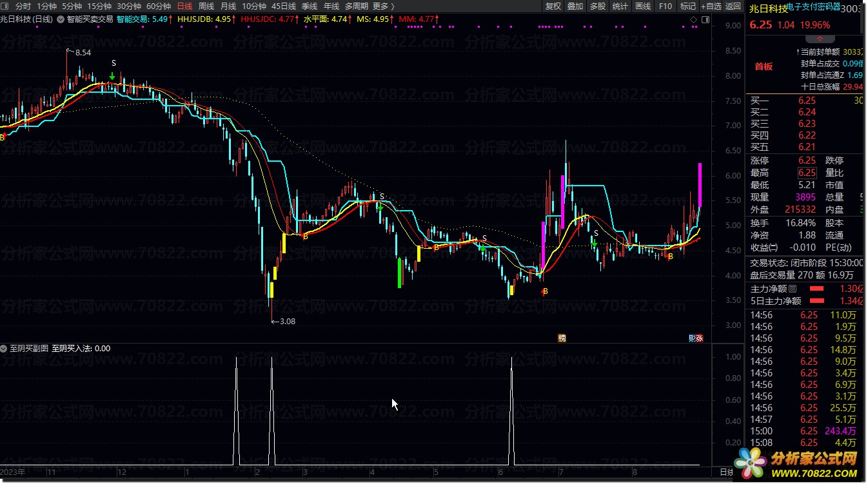The height and width of the screenshot is (484, 868).
Task: Click the HHJSJDB: 4.95 indicator value
Action: pyautogui.click(x=205, y=19)
